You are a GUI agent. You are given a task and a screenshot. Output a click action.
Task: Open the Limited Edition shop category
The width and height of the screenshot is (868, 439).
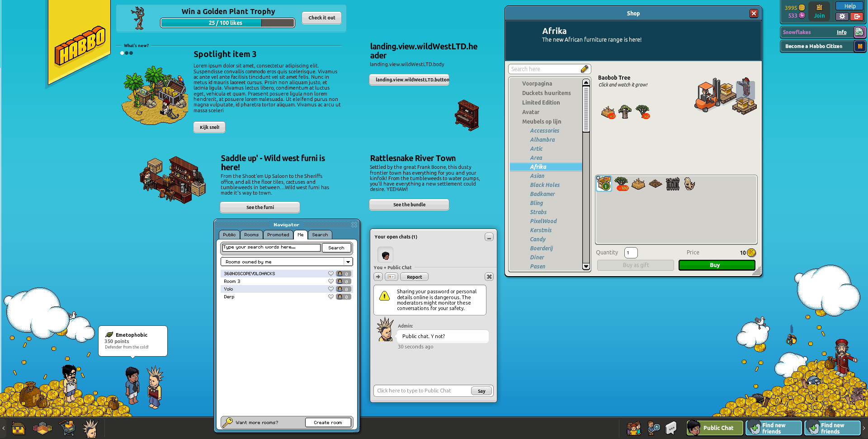click(x=541, y=102)
